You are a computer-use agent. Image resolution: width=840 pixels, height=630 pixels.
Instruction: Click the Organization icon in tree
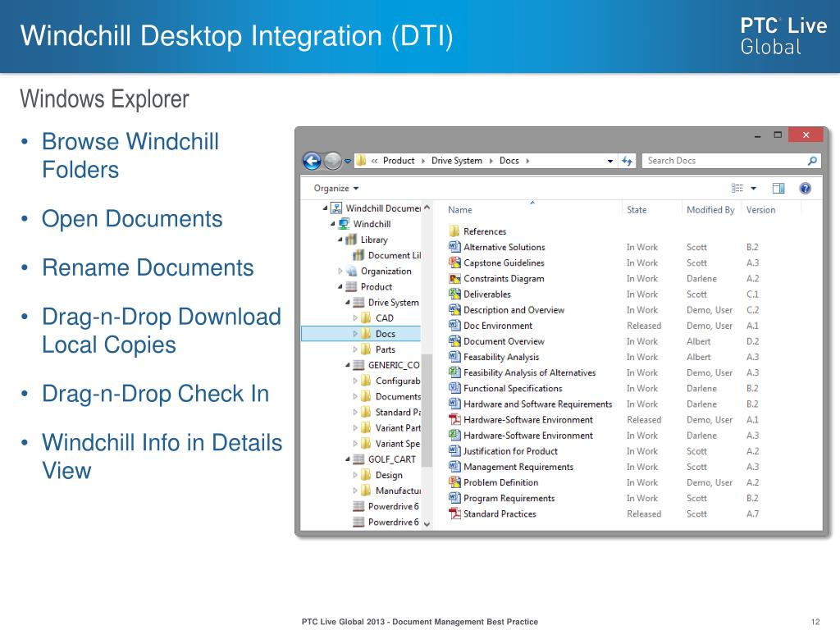(351, 271)
